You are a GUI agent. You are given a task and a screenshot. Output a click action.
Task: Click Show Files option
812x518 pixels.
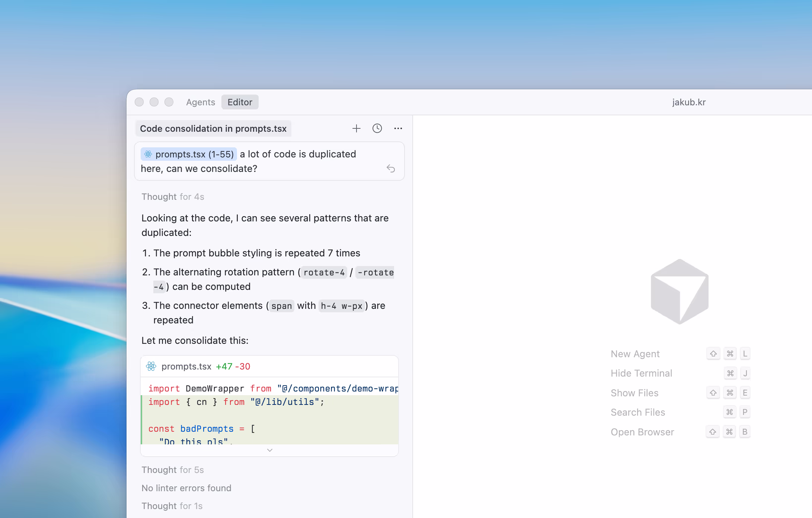pos(634,393)
